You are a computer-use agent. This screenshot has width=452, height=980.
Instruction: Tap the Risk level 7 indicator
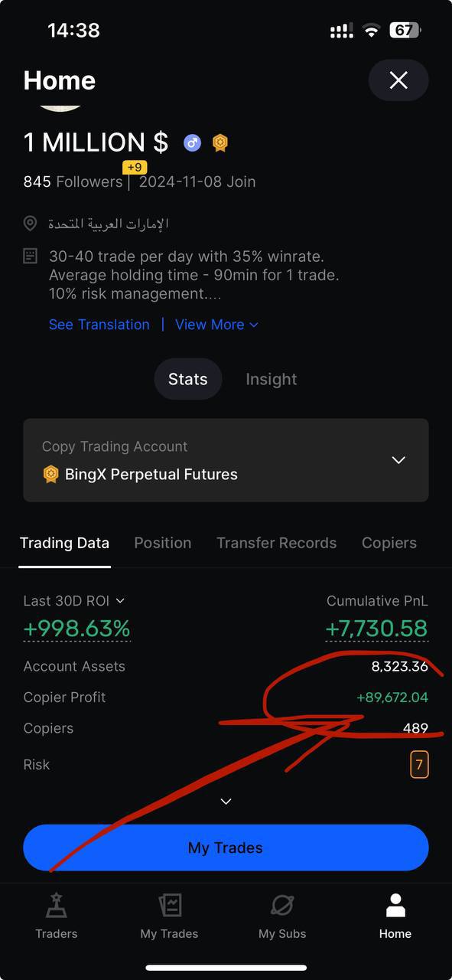click(x=419, y=764)
